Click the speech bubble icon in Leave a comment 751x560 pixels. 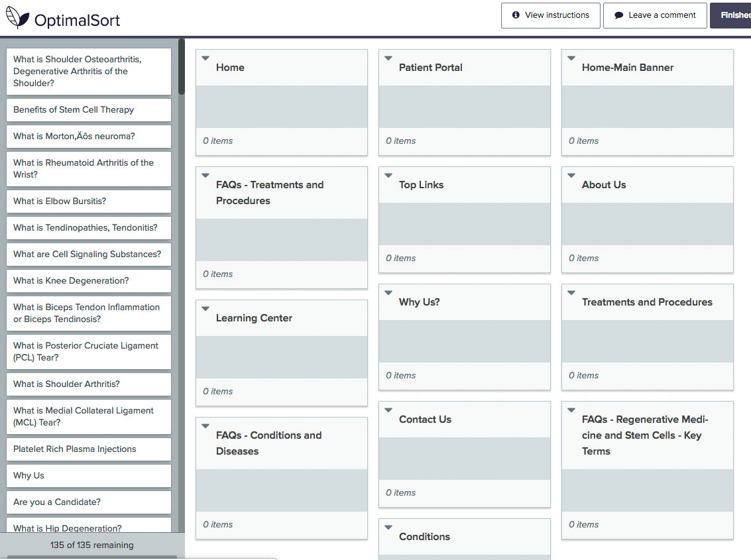tap(619, 15)
